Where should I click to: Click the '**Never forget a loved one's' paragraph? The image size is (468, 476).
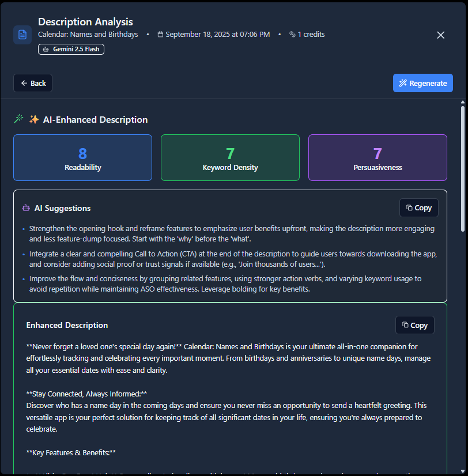228,358
